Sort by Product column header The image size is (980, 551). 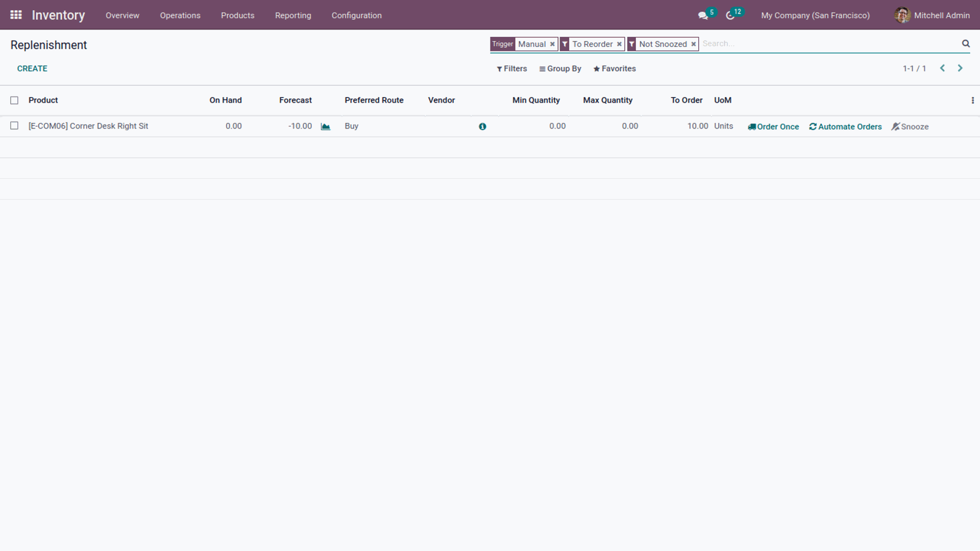[x=43, y=100]
